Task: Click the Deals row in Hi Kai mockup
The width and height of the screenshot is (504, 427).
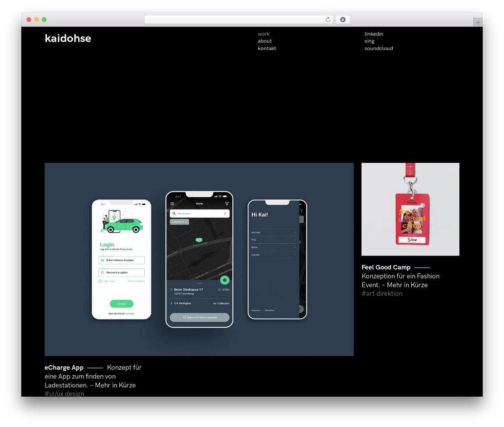Action: click(x=273, y=247)
